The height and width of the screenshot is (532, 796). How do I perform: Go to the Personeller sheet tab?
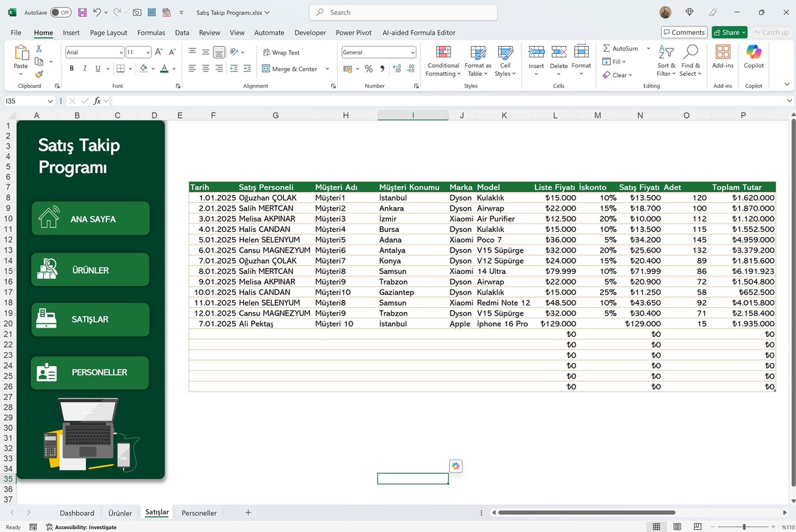click(199, 513)
